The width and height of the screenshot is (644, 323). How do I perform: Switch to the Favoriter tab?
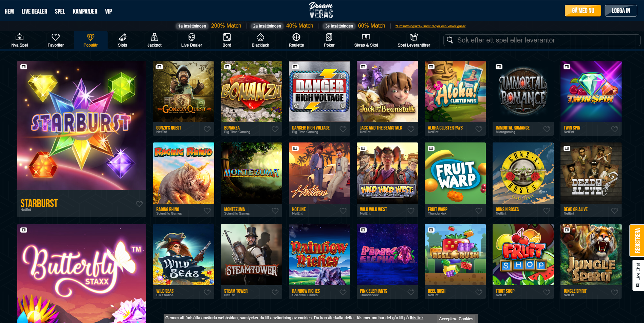[x=56, y=40]
